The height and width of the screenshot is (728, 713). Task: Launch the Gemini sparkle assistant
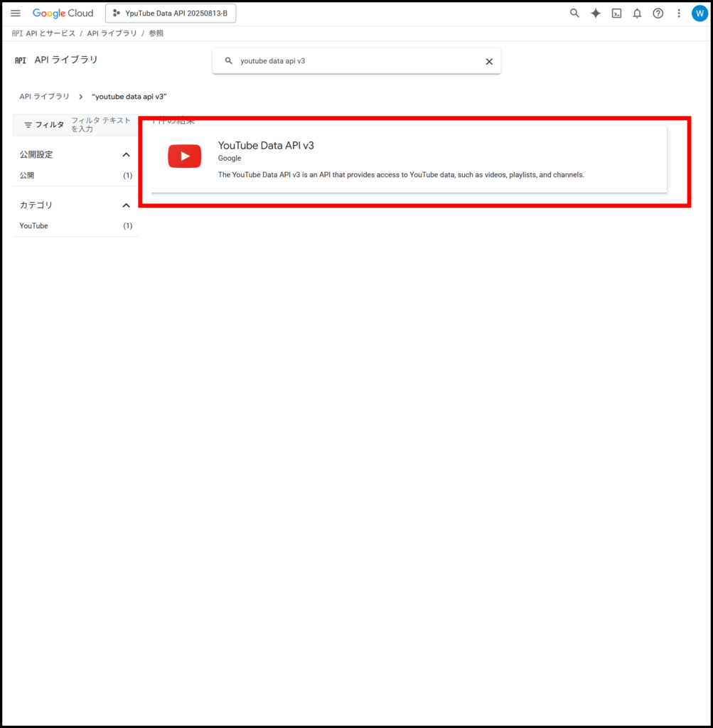(596, 14)
